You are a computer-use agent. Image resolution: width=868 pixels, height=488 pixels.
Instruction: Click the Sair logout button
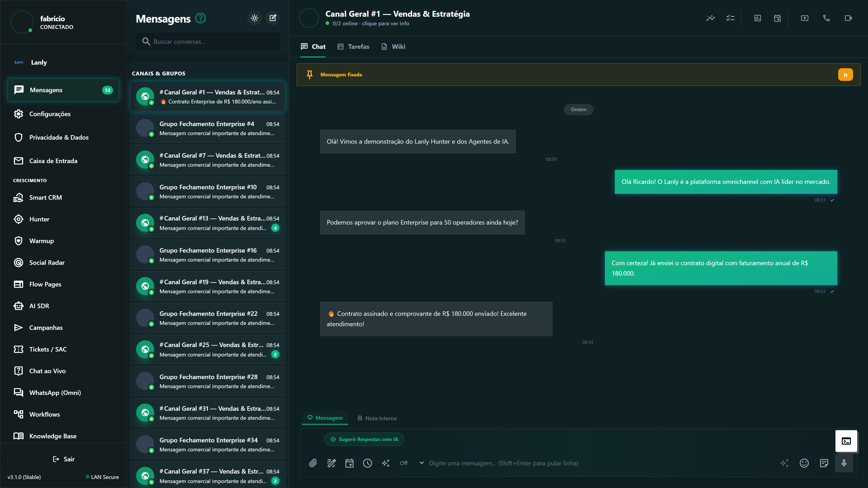click(63, 459)
